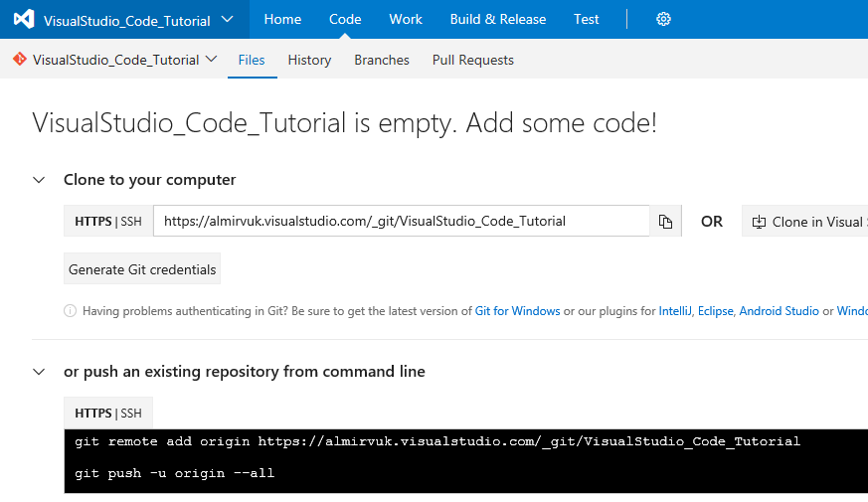
Task: Collapse the push an existing repository section
Action: click(x=39, y=372)
